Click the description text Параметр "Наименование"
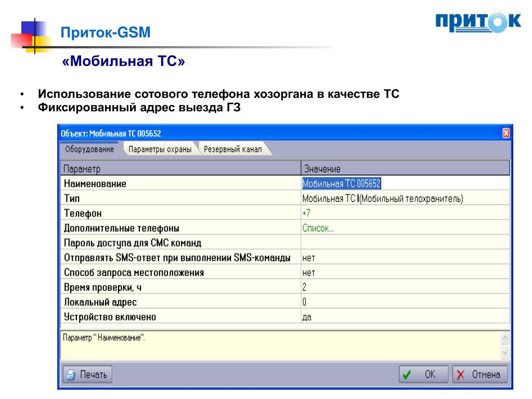 click(104, 338)
